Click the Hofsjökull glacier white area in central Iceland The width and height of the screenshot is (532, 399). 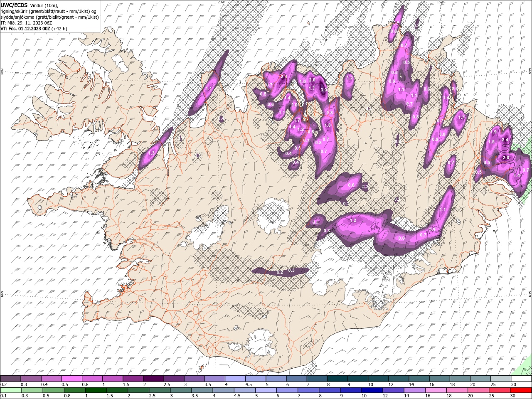(273, 215)
